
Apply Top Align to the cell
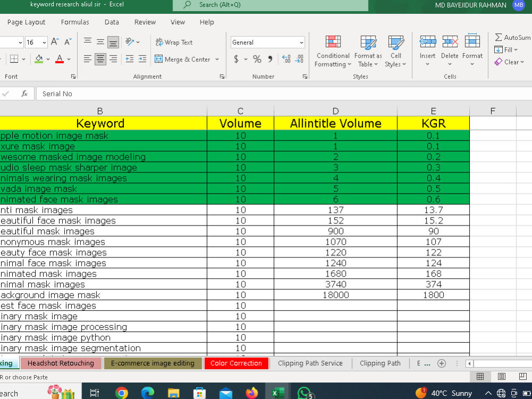coord(88,41)
